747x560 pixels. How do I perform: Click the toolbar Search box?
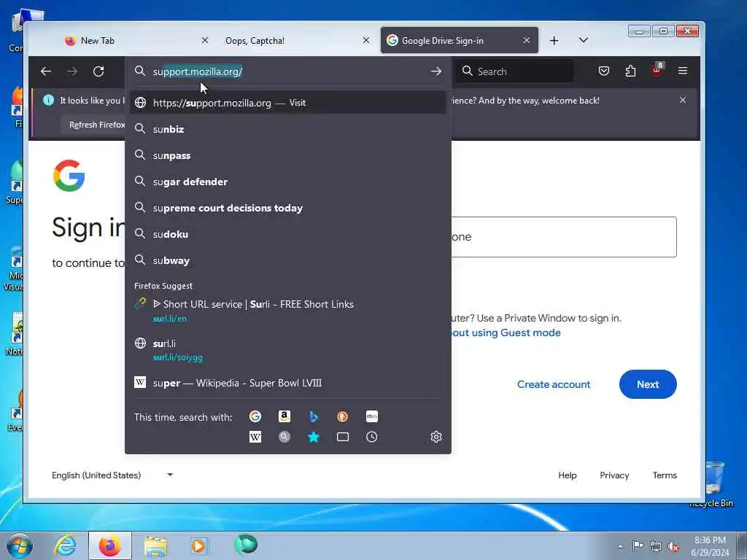tap(514, 71)
